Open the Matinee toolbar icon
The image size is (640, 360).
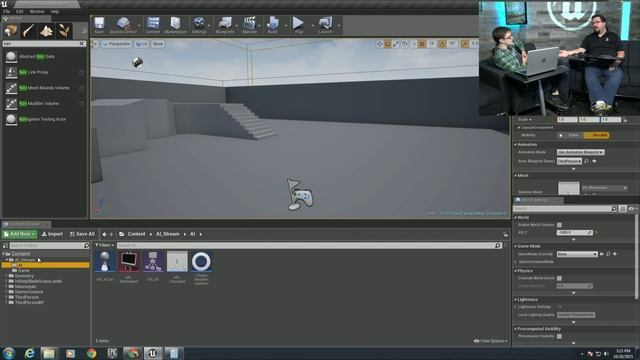point(249,25)
